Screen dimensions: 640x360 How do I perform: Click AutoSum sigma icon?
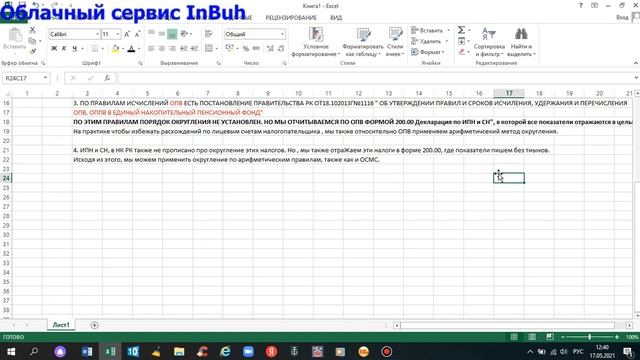461,30
